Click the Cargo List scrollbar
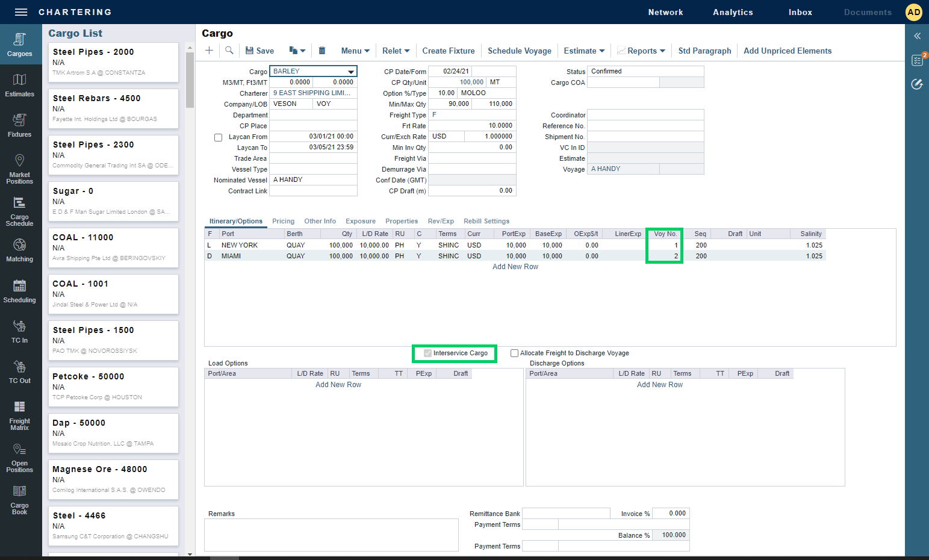 coord(190,79)
